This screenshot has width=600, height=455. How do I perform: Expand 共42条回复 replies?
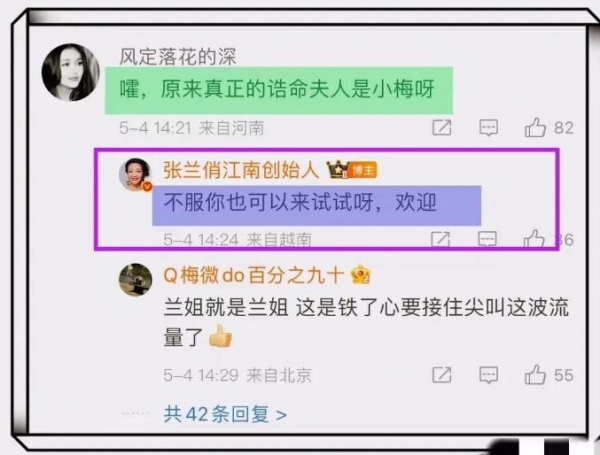(225, 414)
